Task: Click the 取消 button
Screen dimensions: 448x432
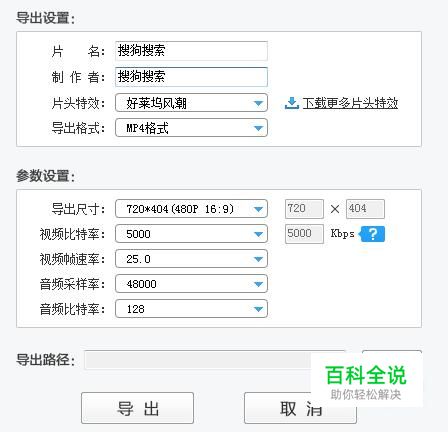Action: pyautogui.click(x=300, y=408)
